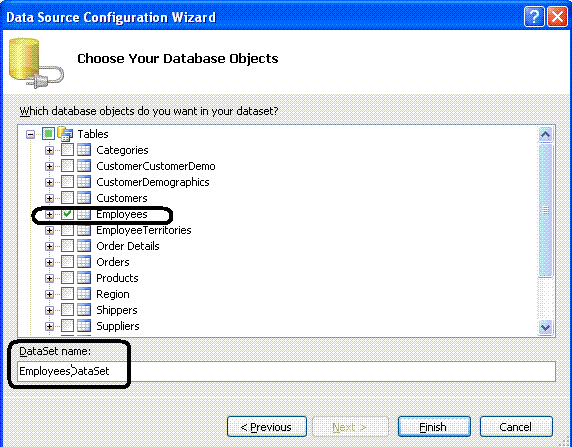Click the Customers table icon
The image size is (572, 447).
(84, 198)
